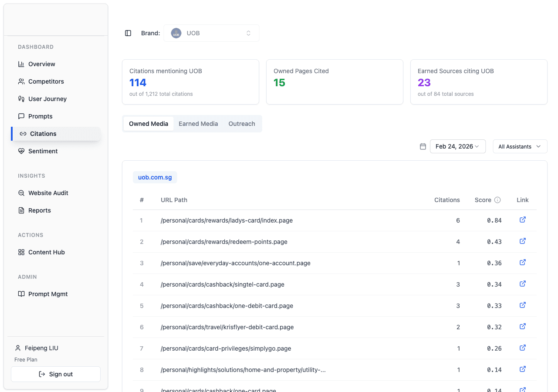Viewport: 558px width, 392px height.
Task: Select the Overview dashboard icon
Action: (22, 64)
